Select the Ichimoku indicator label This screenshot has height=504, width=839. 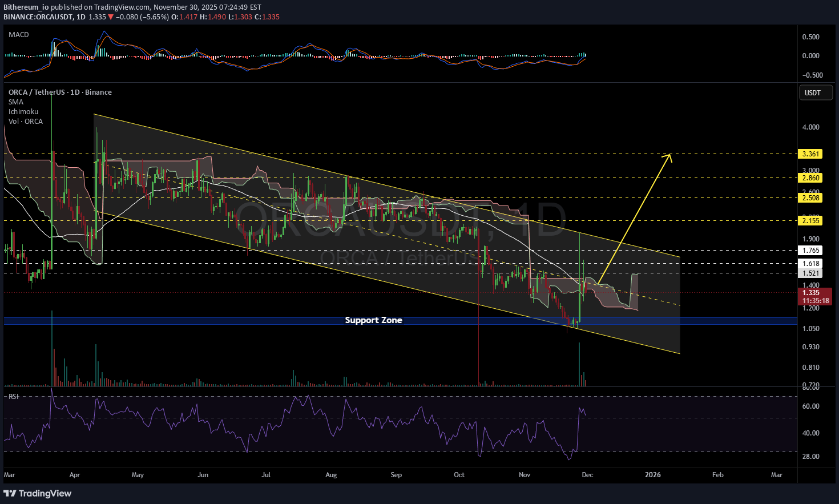pos(23,112)
